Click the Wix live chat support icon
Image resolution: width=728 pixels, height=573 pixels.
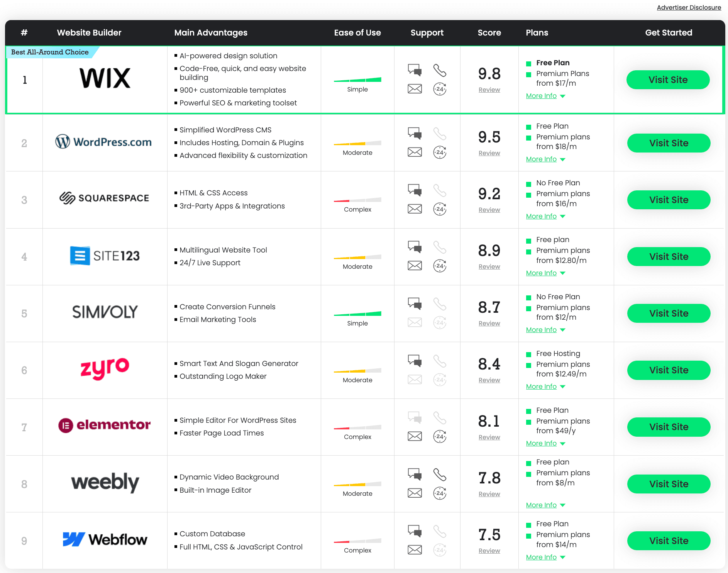click(x=415, y=70)
